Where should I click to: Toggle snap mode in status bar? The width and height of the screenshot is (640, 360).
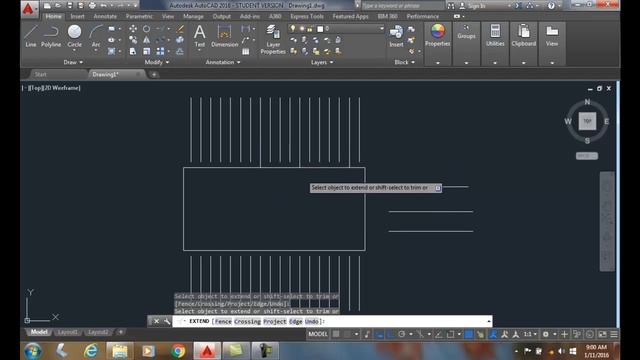[x=347, y=334]
